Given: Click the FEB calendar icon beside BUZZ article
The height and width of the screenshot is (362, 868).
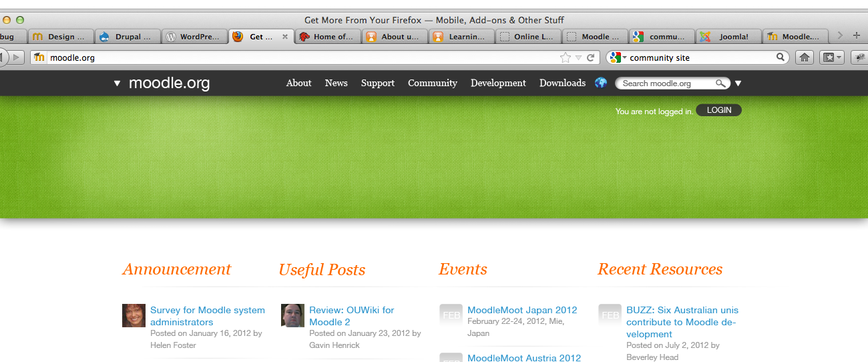Looking at the screenshot, I should [x=610, y=315].
